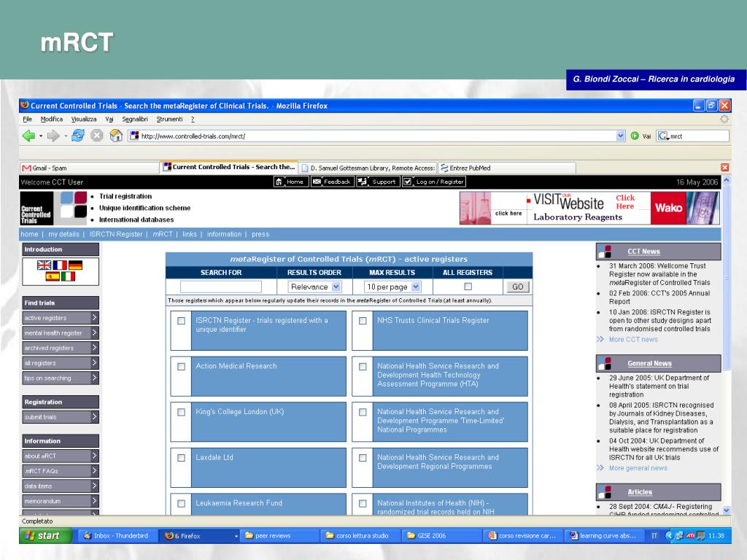Open the Back button history dropdown arrow
Viewport: 747px width, 560px height.
[x=41, y=136]
